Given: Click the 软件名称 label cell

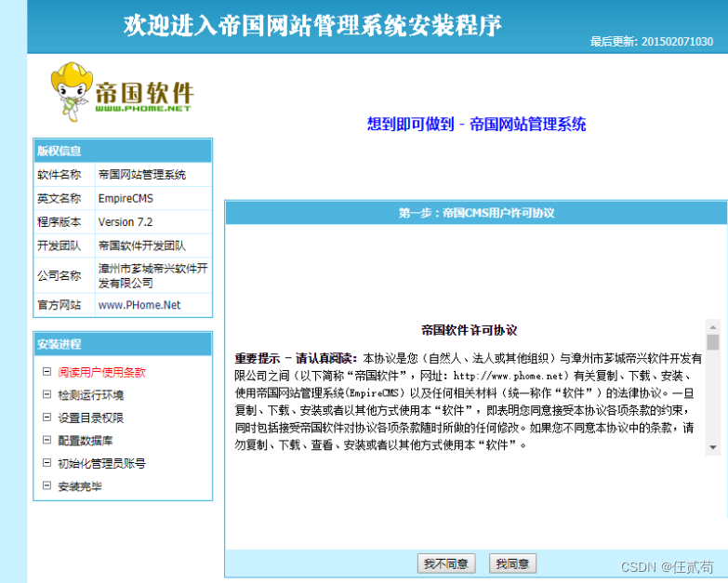Looking at the screenshot, I should 64,175.
